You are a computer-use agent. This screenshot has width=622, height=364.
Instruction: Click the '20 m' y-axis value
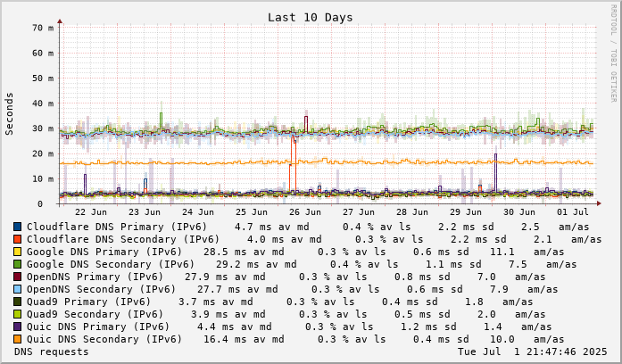coord(43,153)
